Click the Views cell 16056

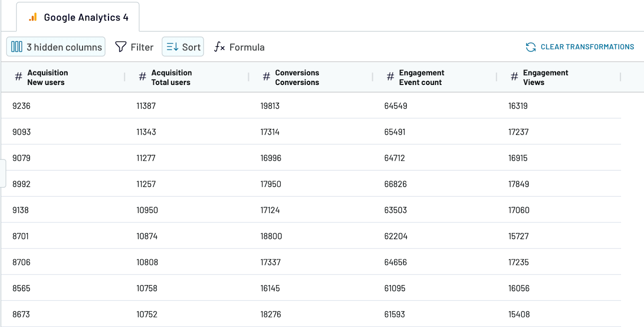coord(519,289)
